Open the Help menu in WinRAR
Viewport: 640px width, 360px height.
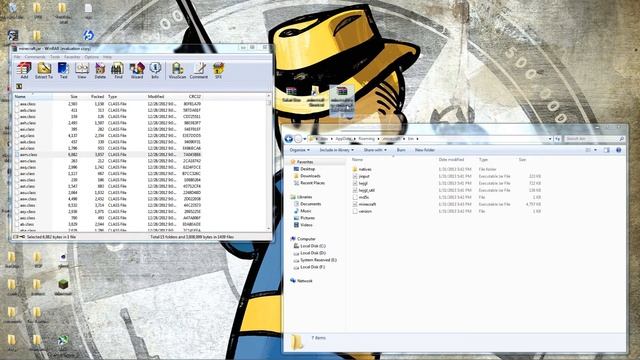coord(107,57)
